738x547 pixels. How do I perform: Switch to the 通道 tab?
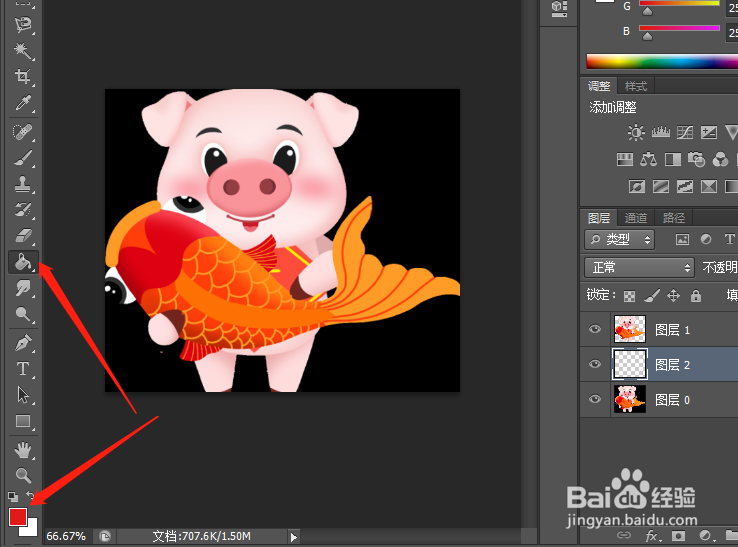coord(636,218)
